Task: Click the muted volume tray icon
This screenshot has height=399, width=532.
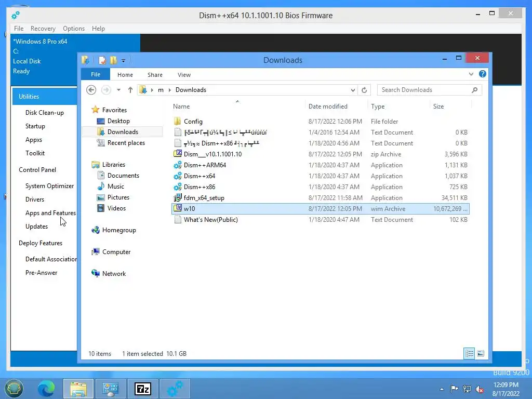Action: [480, 389]
